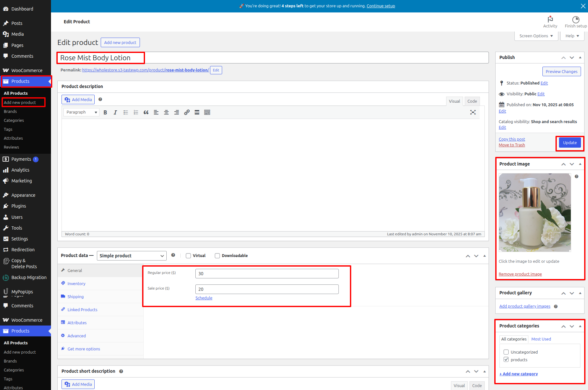Click the product image thumbnail
The image size is (588, 390).
(535, 212)
